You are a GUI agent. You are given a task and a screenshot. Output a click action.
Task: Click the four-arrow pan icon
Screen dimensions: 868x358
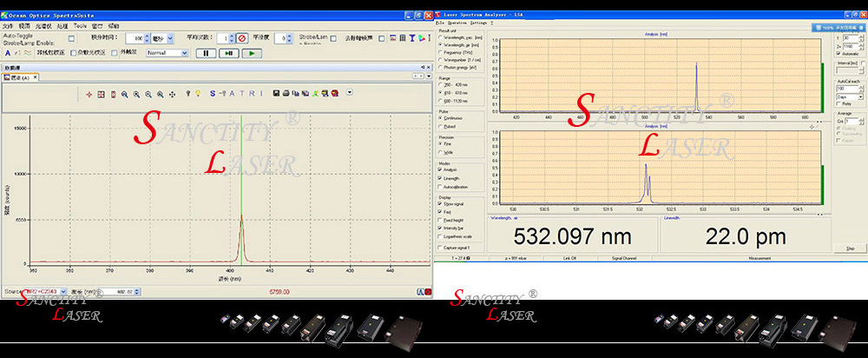tap(172, 94)
